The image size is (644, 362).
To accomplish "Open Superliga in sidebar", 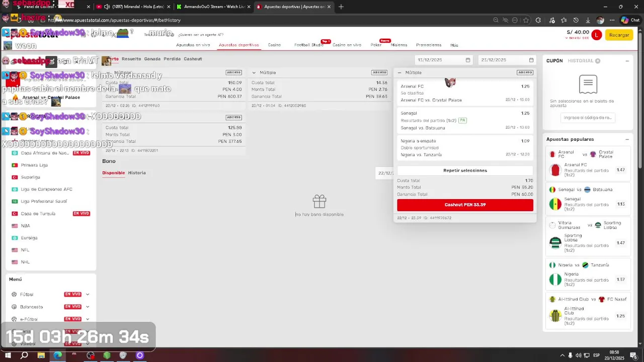I will (30, 177).
